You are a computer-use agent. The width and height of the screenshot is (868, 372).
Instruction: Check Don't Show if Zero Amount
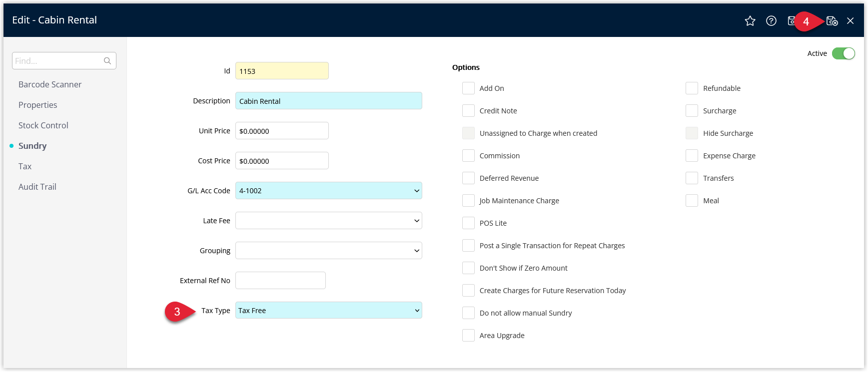click(468, 268)
